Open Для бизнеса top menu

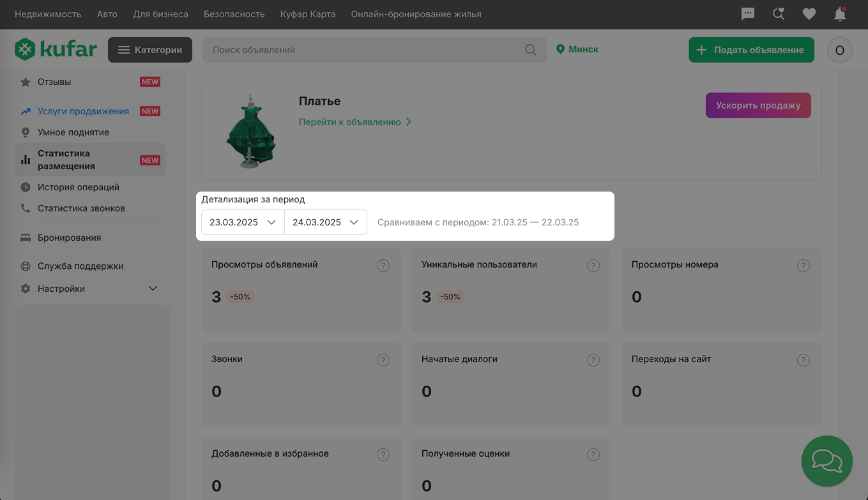click(x=160, y=14)
